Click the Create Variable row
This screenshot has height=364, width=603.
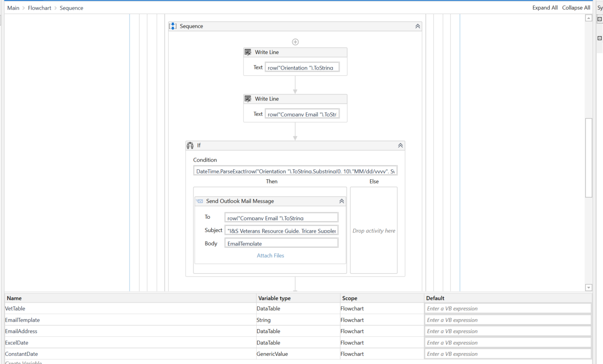click(x=24, y=362)
